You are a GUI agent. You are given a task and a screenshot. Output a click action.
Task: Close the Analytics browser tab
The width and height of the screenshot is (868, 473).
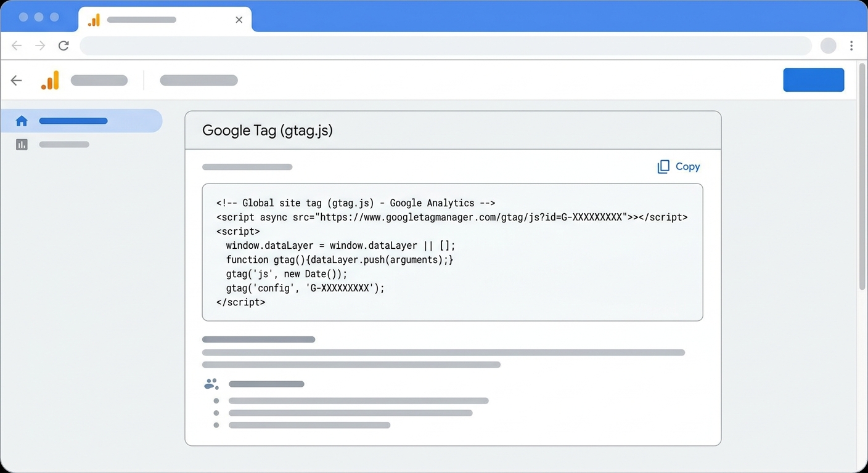pyautogui.click(x=239, y=20)
